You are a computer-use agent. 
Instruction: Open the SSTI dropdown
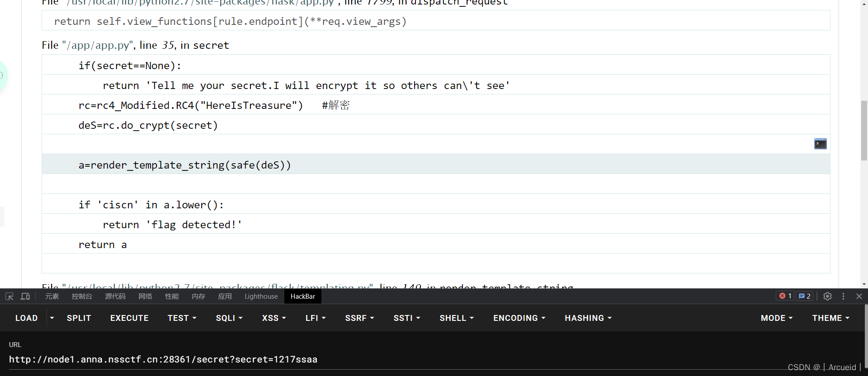click(x=407, y=318)
